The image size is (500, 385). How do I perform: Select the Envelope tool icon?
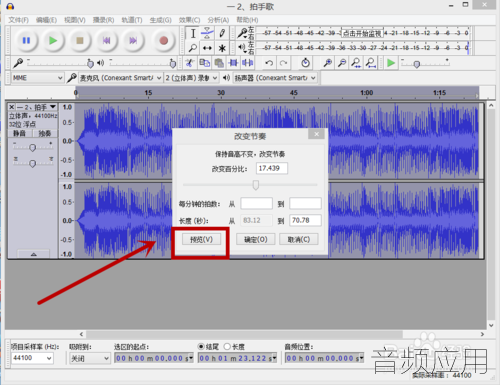pyautogui.click(x=207, y=33)
